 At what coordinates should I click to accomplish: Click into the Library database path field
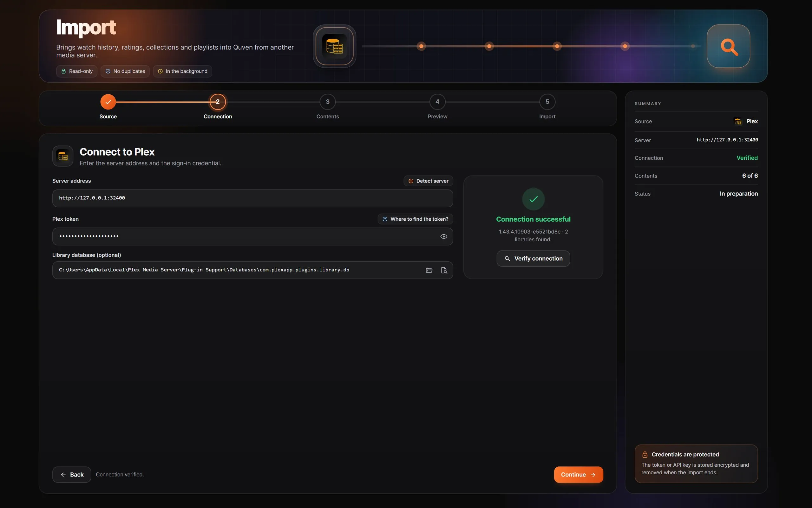[x=253, y=270]
